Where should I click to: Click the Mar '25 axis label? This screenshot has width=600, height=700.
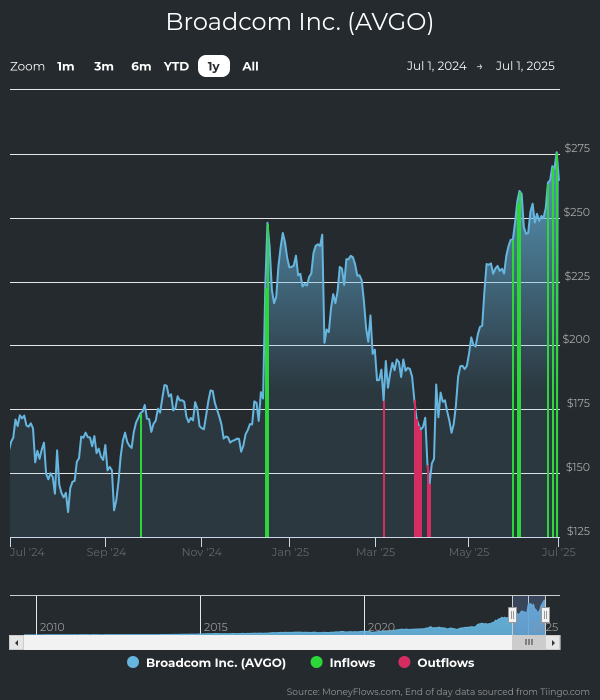375,552
